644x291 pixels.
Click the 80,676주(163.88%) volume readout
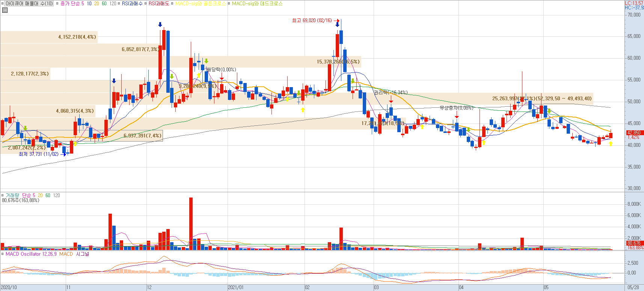click(x=21, y=200)
